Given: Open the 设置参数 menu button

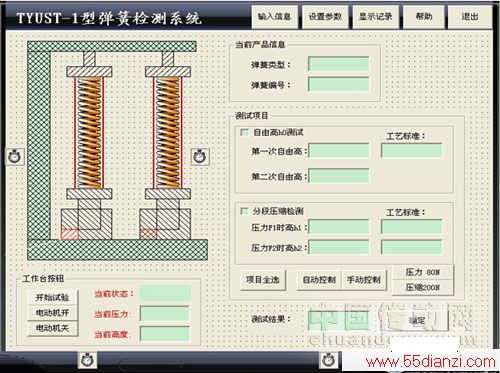Looking at the screenshot, I should pos(325,17).
